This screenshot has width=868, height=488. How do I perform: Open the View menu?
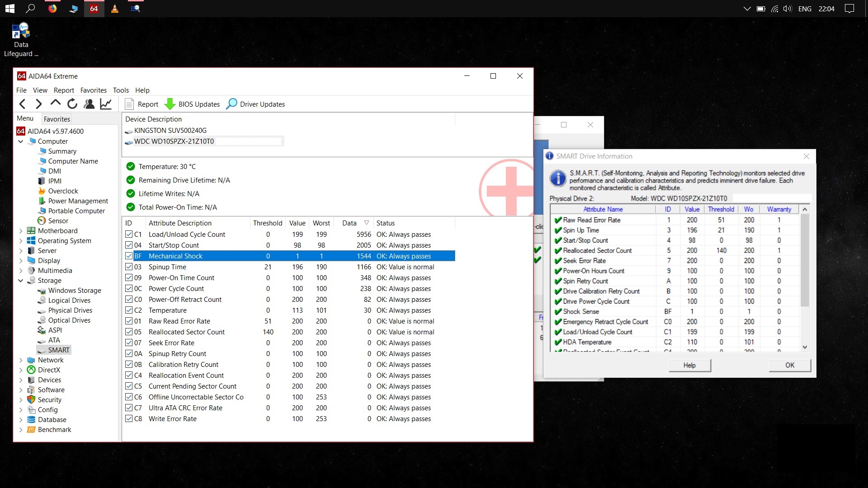[x=40, y=90]
